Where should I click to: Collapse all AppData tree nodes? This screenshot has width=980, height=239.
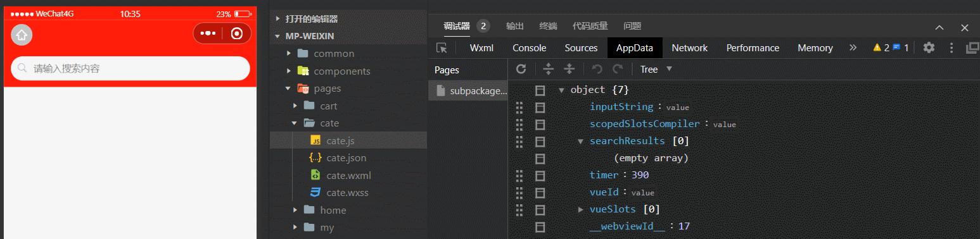(x=570, y=69)
